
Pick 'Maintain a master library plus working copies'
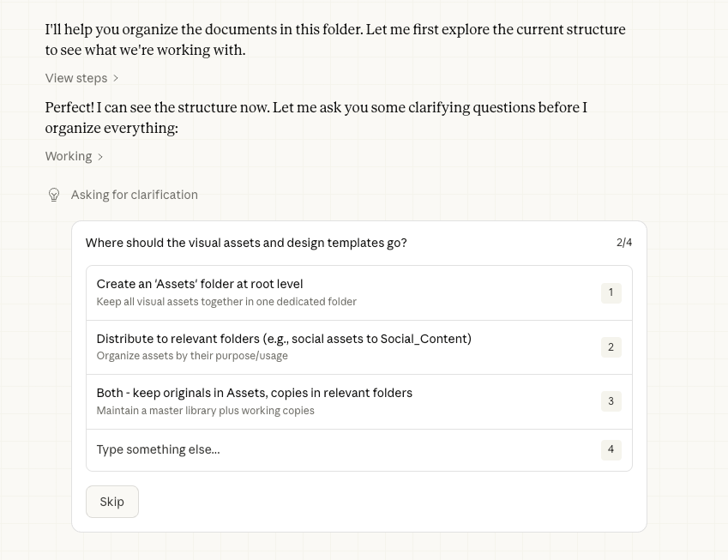(206, 411)
